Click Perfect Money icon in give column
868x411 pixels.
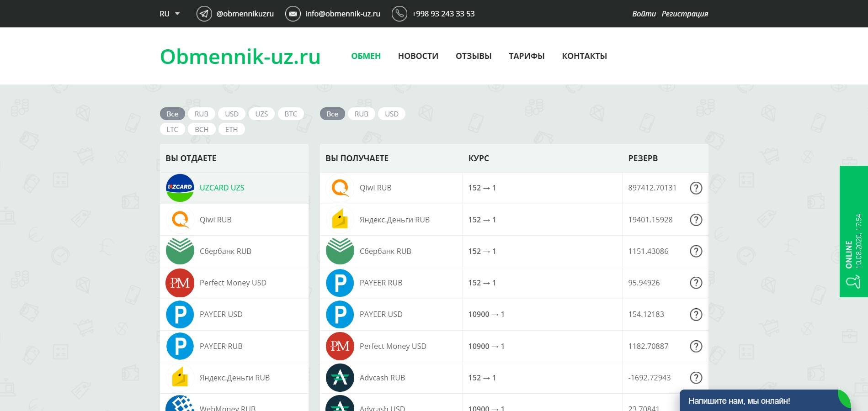pos(180,283)
